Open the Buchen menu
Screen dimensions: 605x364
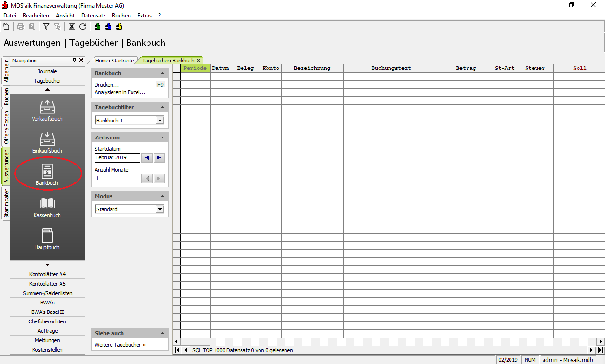pos(121,16)
